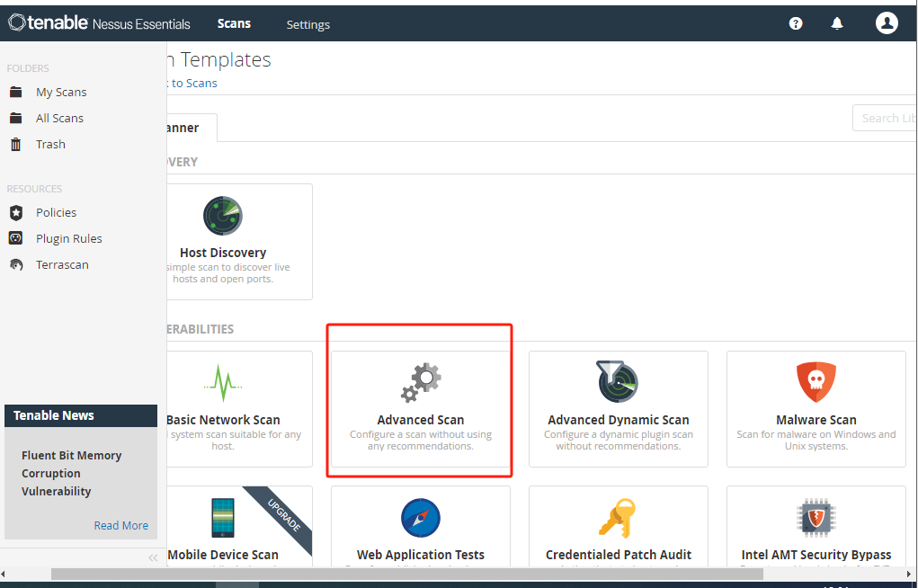The height and width of the screenshot is (588, 918).
Task: Select the Scanner tab
Action: tap(192, 128)
